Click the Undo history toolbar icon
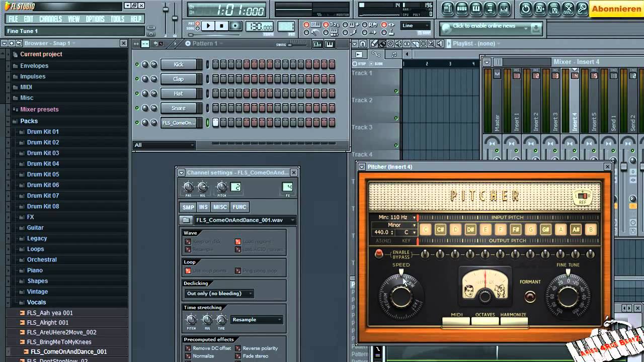Screen dimensions: 644x362 (x=526, y=9)
